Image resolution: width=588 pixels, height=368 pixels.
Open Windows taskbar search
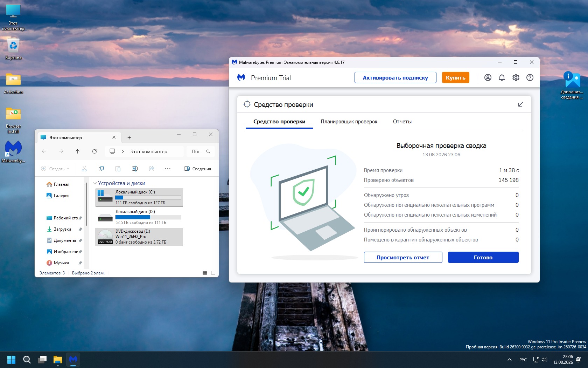tap(27, 360)
